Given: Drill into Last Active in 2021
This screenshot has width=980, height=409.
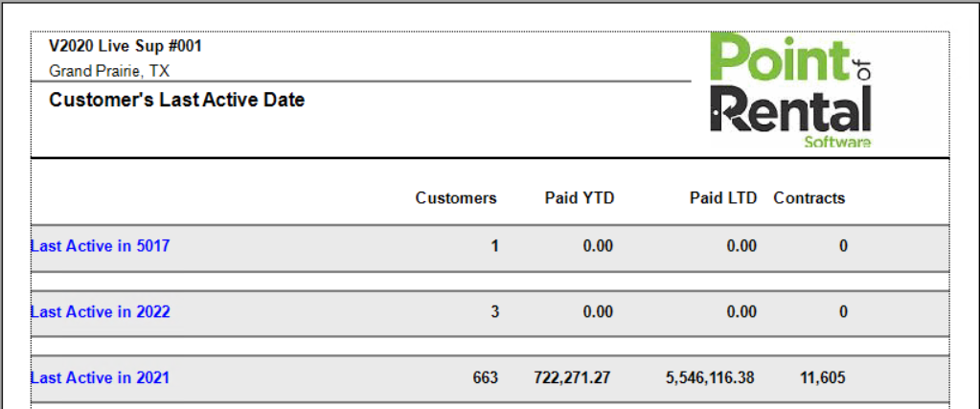Looking at the screenshot, I should (100, 378).
